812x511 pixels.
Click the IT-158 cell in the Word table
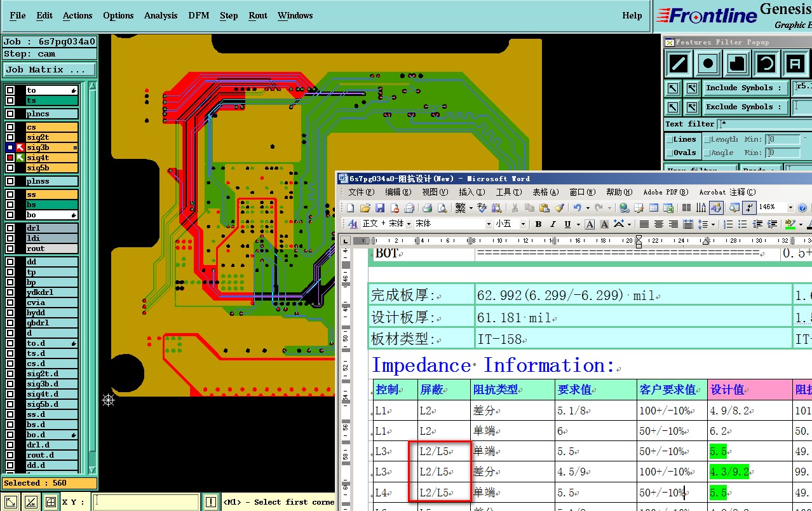(x=633, y=339)
